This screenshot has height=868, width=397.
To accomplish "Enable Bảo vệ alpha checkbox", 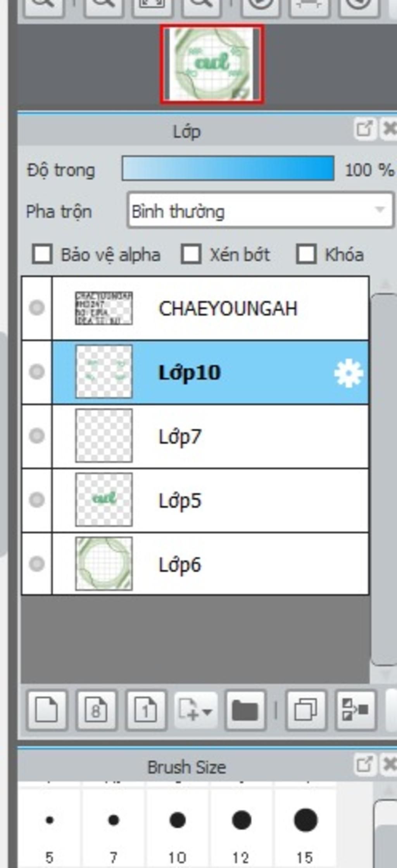I will point(42,254).
